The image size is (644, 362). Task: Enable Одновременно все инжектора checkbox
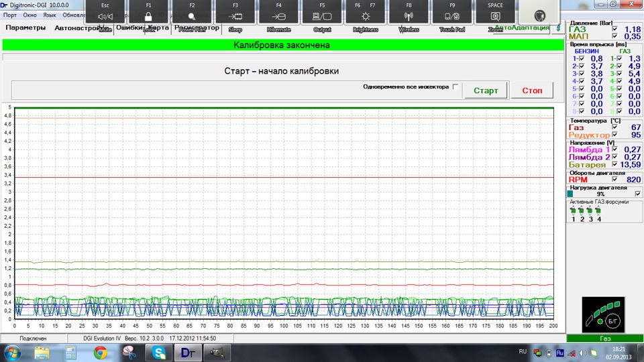tap(455, 86)
